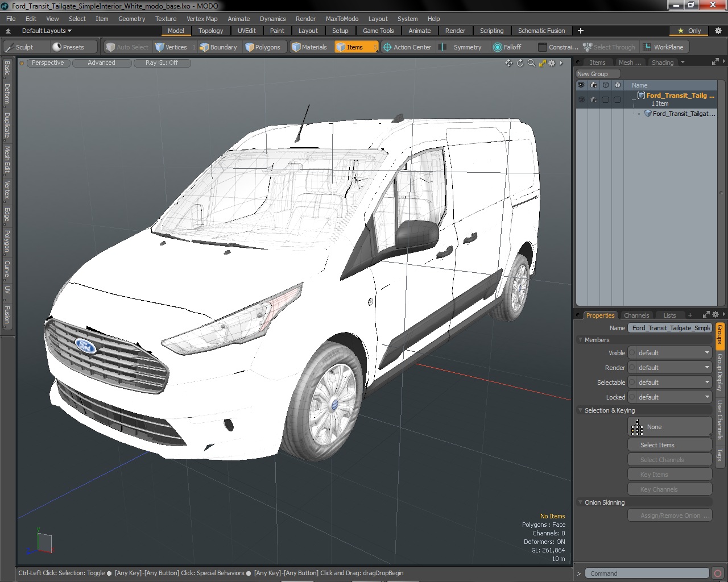Collapse the Selection & Keying section
This screenshot has width=728, height=582.
580,410
